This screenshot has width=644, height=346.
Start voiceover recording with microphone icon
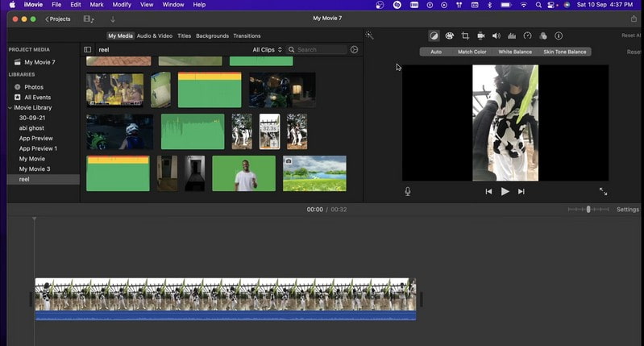click(407, 191)
